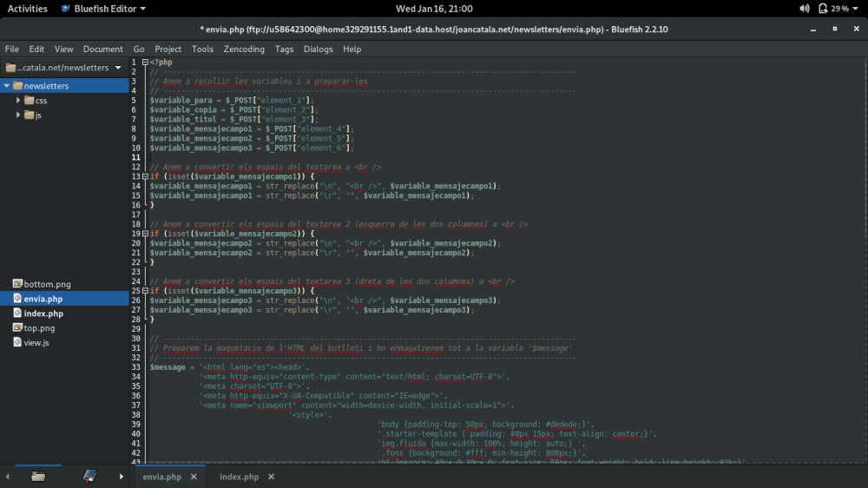Click the "#dedede" color value on line 39

(x=561, y=425)
